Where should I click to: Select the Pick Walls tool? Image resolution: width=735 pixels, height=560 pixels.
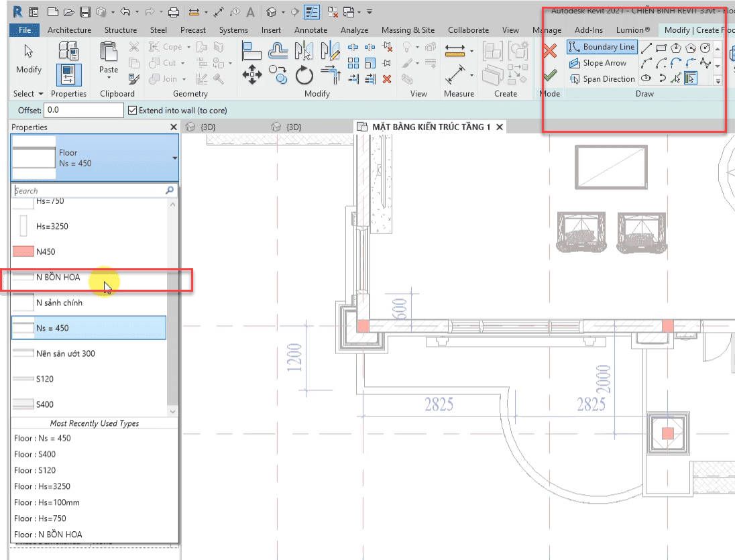point(691,78)
